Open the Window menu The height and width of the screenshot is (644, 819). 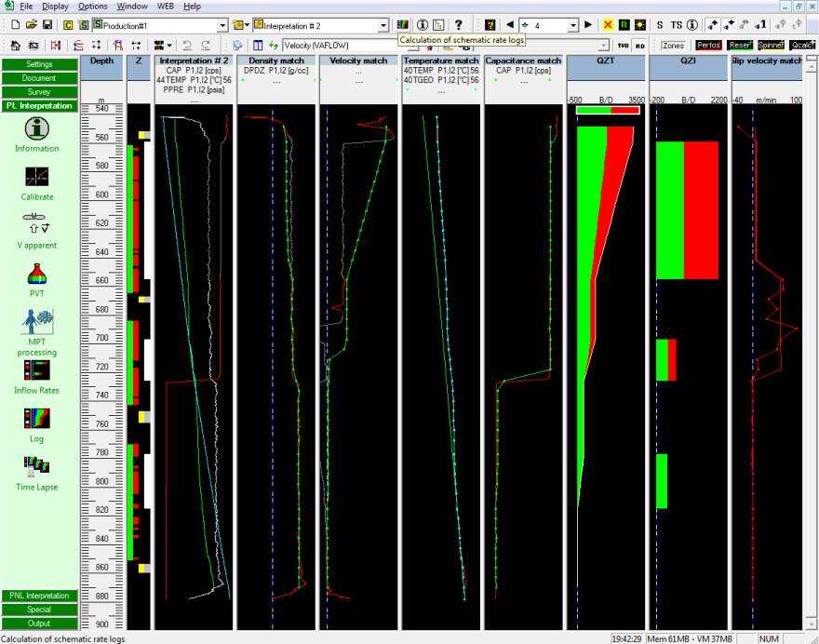click(x=131, y=7)
